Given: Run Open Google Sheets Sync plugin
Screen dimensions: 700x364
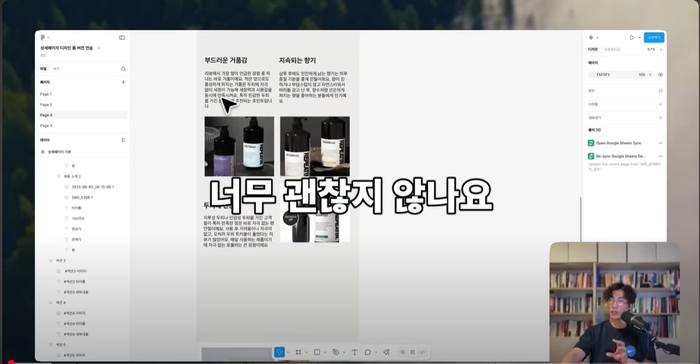Looking at the screenshot, I should (x=618, y=143).
